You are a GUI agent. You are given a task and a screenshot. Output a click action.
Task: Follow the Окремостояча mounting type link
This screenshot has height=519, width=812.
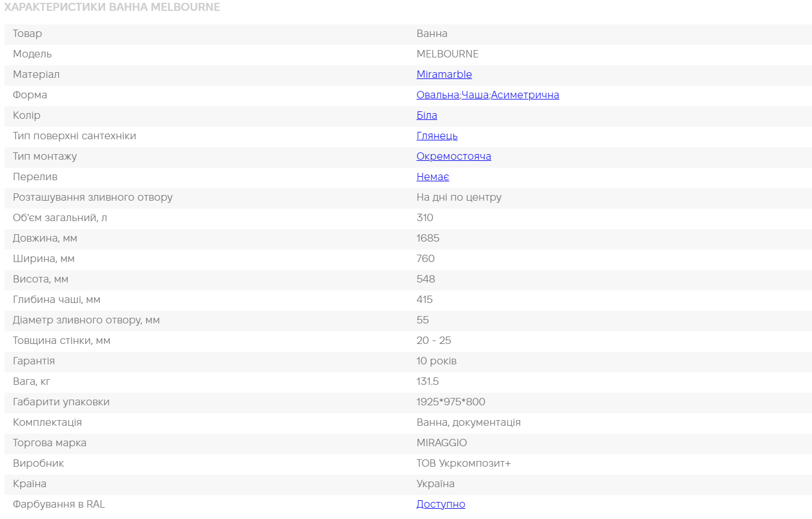tap(453, 156)
